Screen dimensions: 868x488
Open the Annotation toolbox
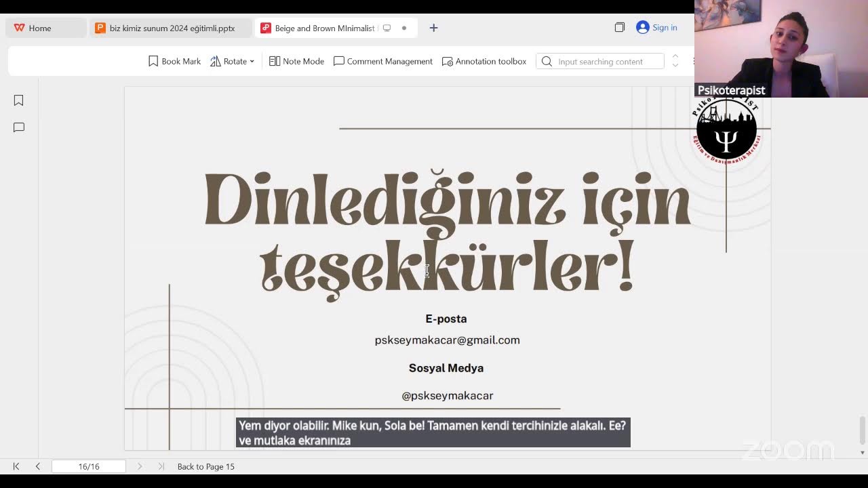click(484, 61)
